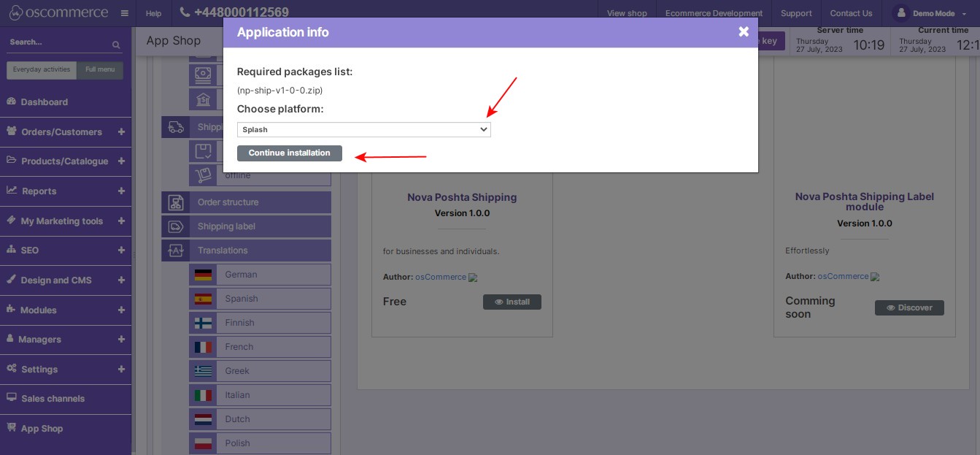Click osCommerce author link on Shipping Label module card
980x455 pixels.
click(843, 276)
